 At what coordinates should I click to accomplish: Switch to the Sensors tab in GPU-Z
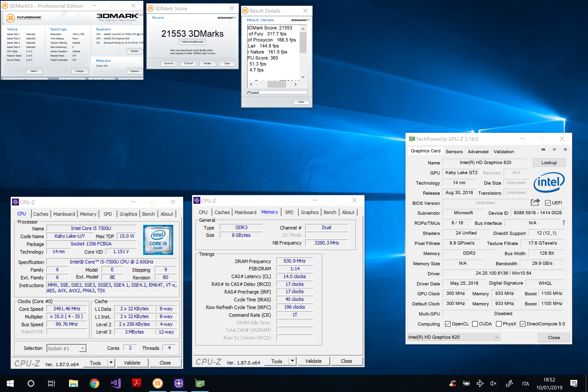point(454,152)
